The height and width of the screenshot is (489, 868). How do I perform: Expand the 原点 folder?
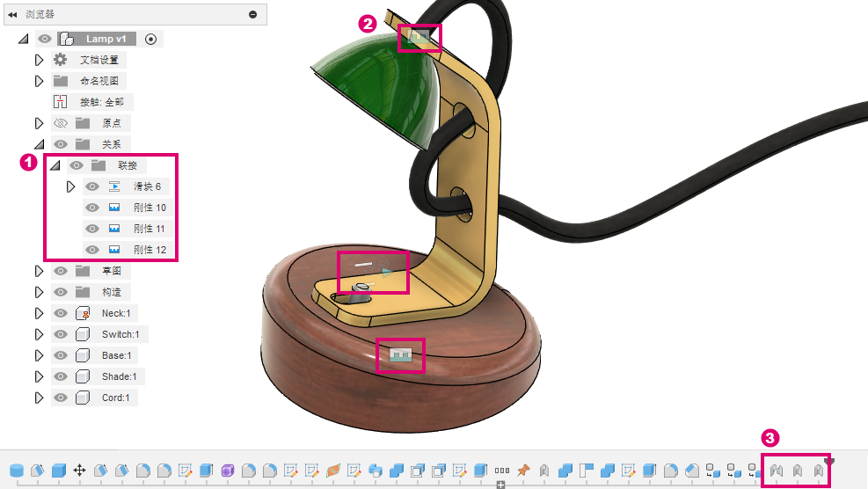(x=39, y=123)
